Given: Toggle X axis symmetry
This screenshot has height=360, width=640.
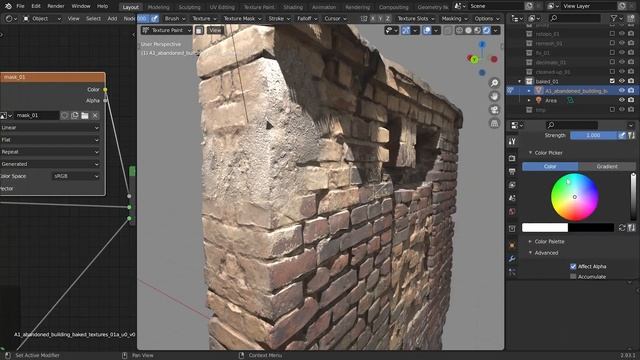Looking at the screenshot, I should tap(372, 18).
